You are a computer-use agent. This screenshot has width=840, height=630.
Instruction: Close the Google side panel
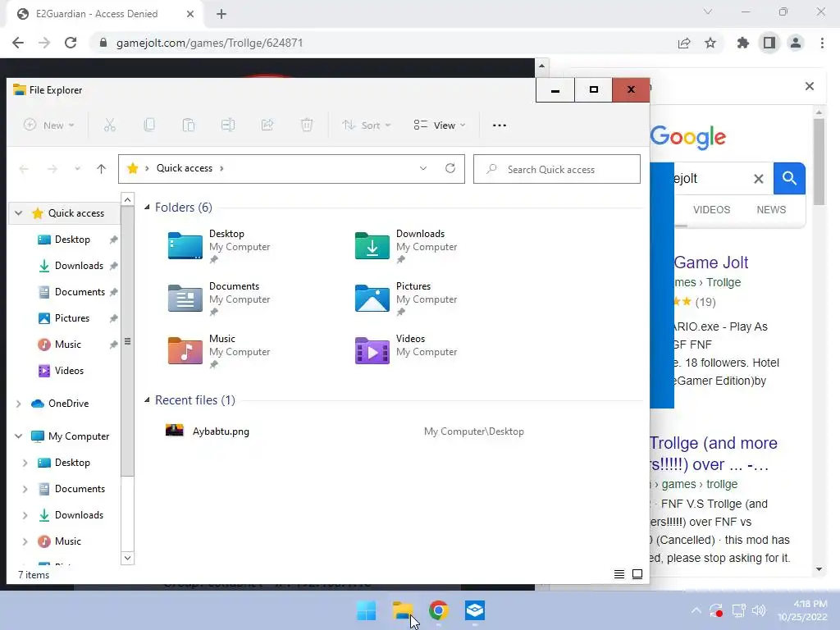coord(810,86)
